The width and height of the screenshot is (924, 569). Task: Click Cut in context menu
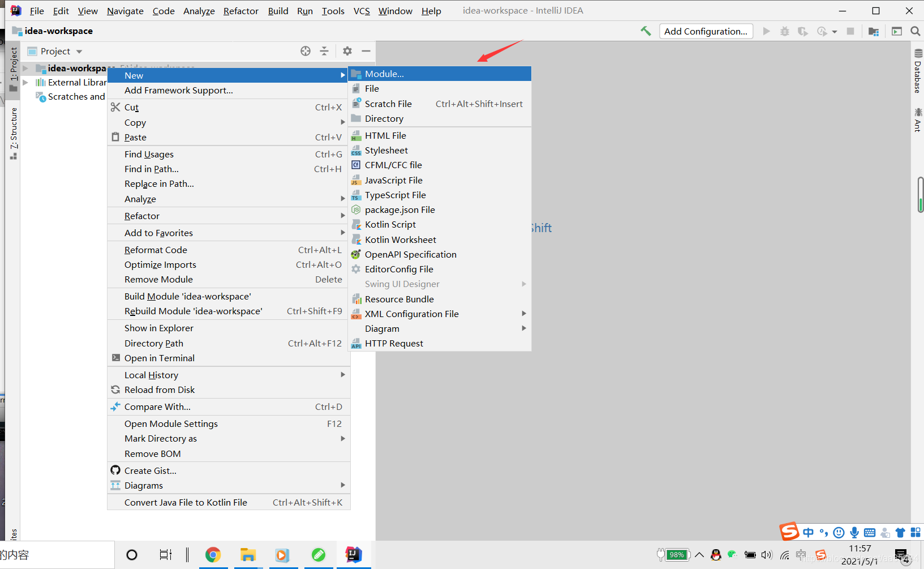[229, 107]
